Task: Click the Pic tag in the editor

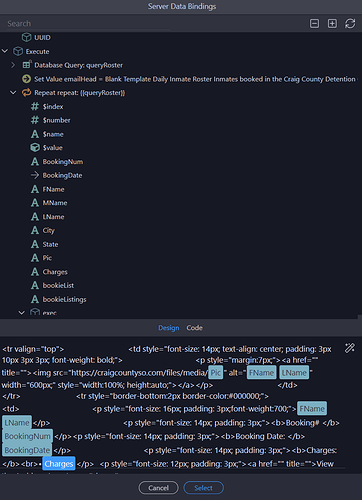Action: (216, 373)
